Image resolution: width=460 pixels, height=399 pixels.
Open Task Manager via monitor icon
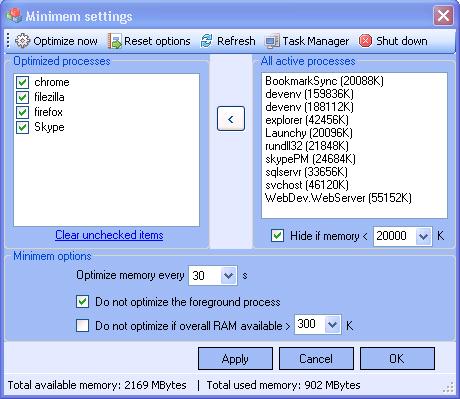pyautogui.click(x=272, y=41)
